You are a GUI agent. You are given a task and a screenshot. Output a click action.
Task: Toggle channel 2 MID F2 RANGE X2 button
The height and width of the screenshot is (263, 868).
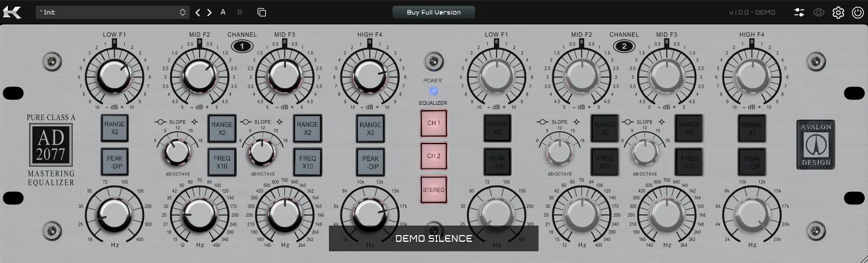605,128
